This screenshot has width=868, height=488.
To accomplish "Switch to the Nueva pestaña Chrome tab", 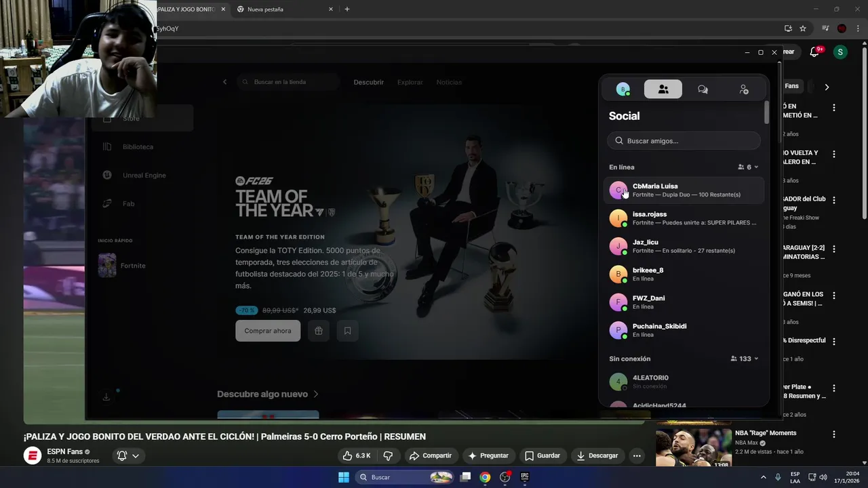I will point(283,9).
